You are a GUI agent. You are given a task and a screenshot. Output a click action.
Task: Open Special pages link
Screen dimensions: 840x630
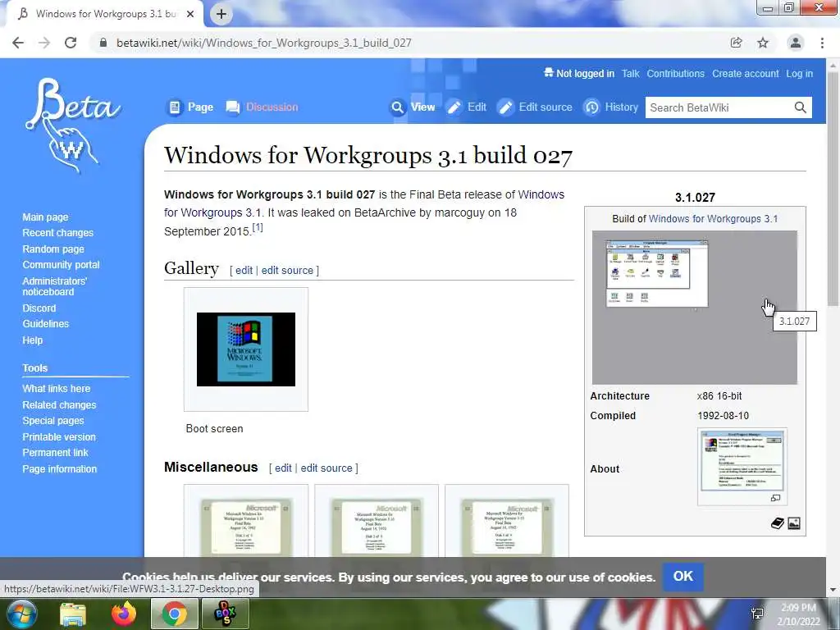click(x=53, y=421)
